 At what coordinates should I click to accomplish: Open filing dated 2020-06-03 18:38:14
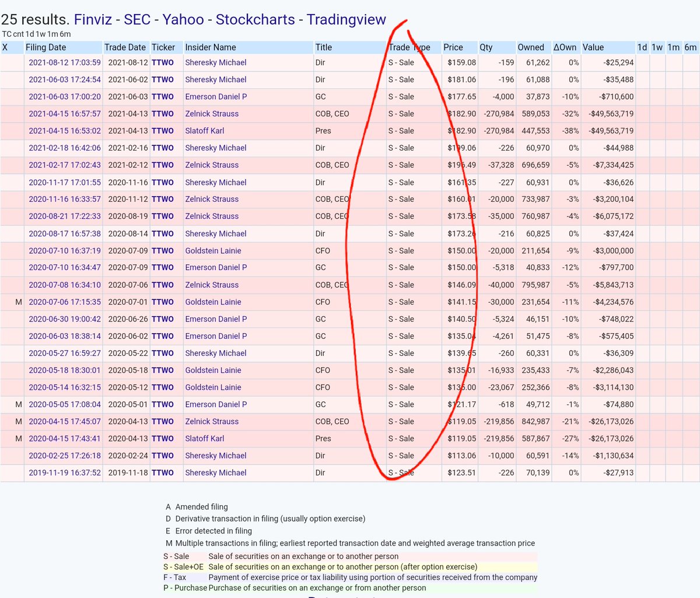point(65,336)
